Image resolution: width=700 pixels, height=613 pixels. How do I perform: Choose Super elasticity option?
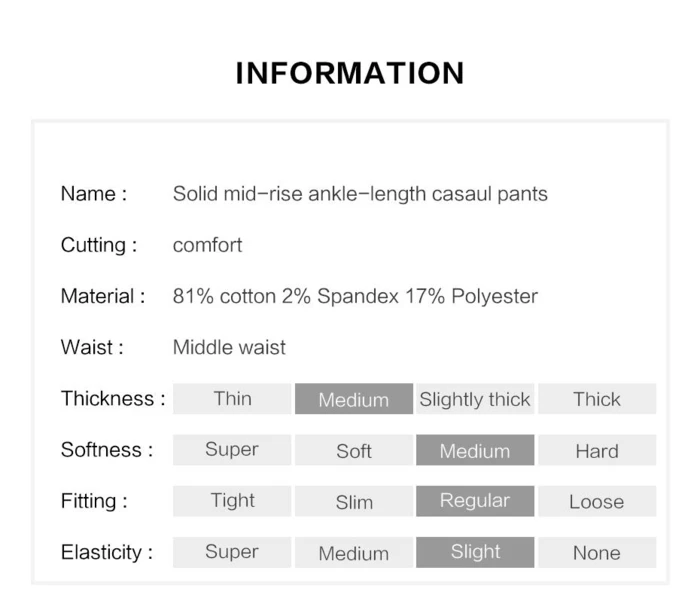coord(232,552)
